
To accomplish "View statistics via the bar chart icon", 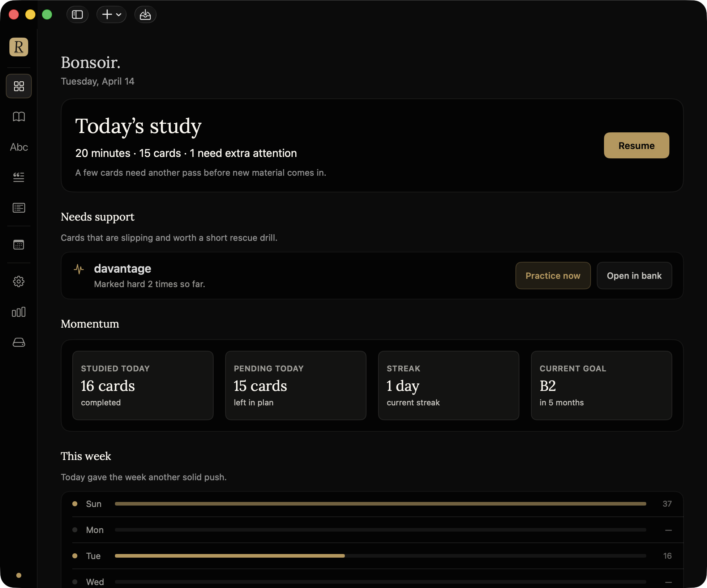I will click(19, 312).
